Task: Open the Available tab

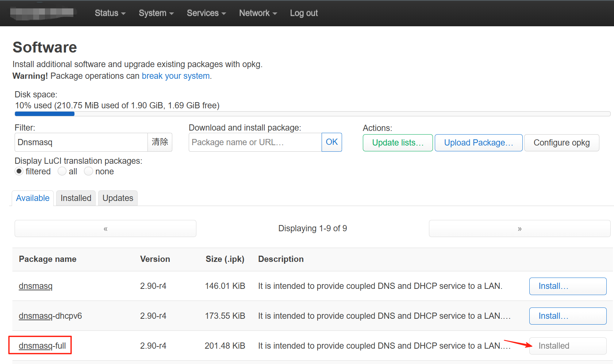Action: pyautogui.click(x=33, y=198)
